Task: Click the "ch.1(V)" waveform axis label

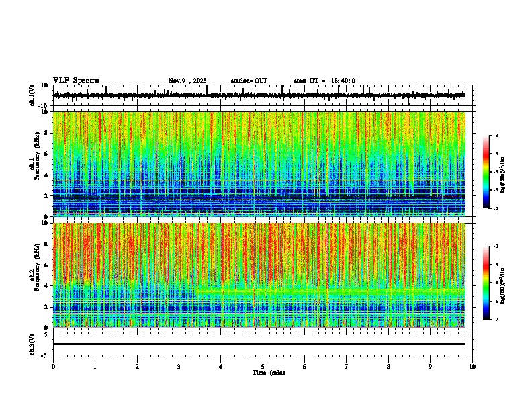Action: [x=32, y=95]
